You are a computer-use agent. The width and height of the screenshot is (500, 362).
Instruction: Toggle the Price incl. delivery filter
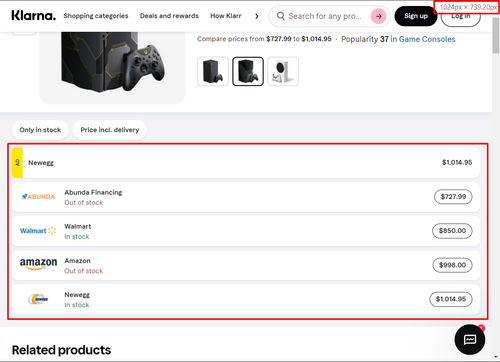pyautogui.click(x=110, y=130)
